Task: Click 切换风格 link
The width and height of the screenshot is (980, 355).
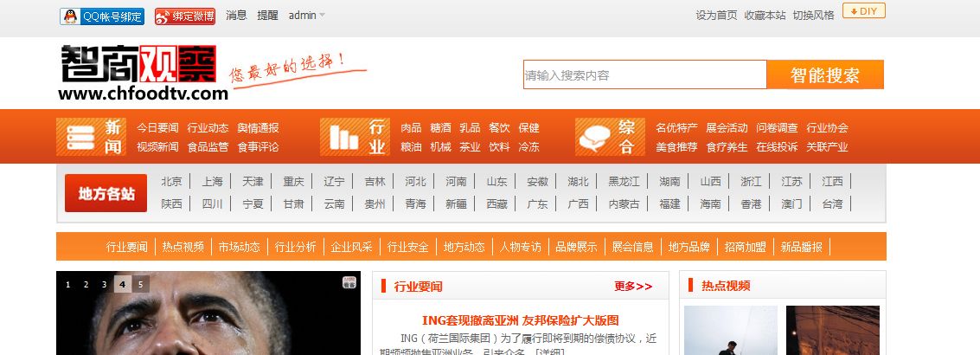Action: click(814, 16)
